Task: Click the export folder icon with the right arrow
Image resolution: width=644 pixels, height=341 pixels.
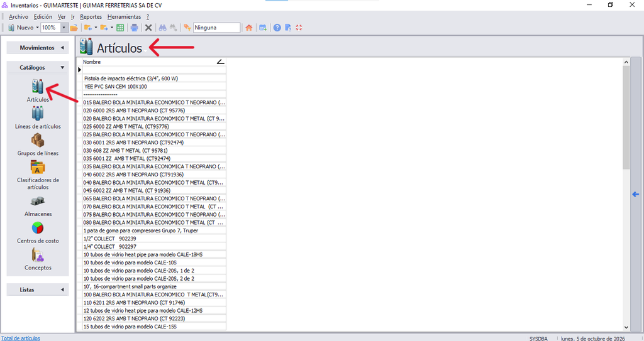Action: click(104, 28)
